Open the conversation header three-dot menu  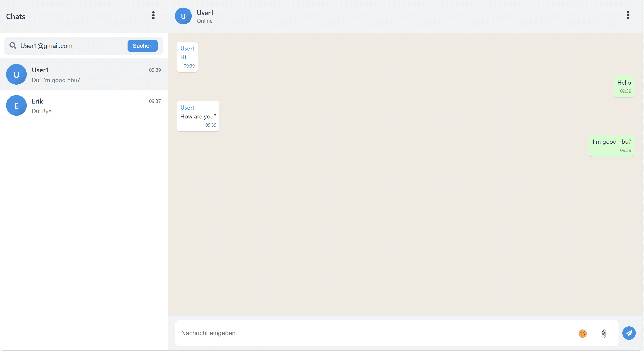point(628,16)
